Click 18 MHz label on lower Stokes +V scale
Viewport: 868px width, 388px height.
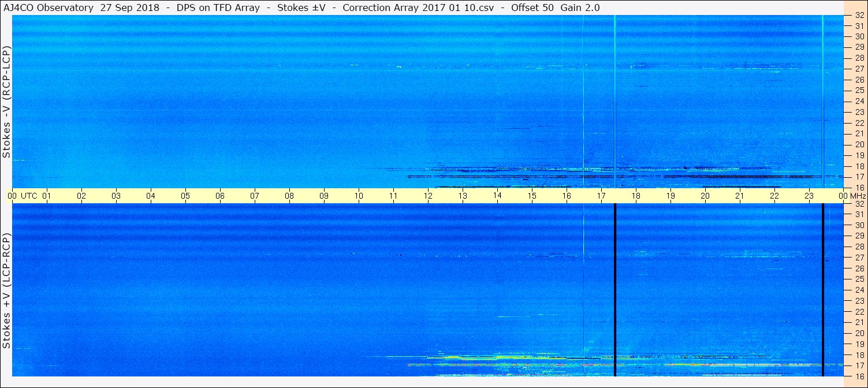(x=859, y=355)
